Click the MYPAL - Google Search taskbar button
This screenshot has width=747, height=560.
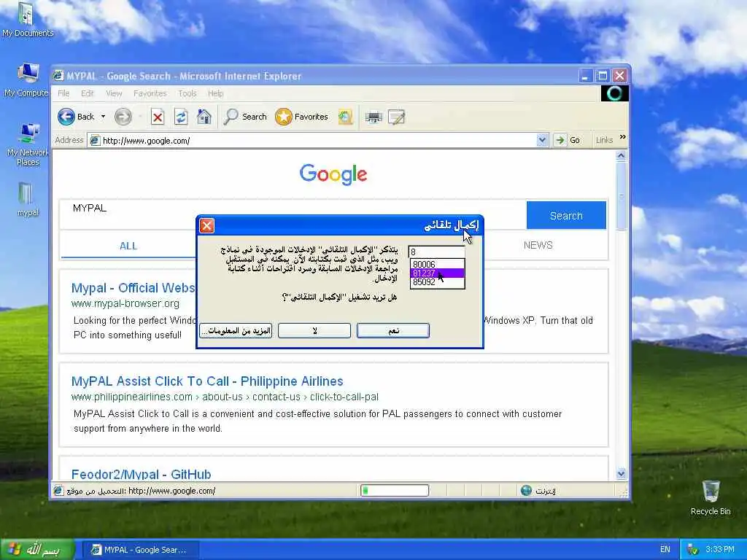139,550
